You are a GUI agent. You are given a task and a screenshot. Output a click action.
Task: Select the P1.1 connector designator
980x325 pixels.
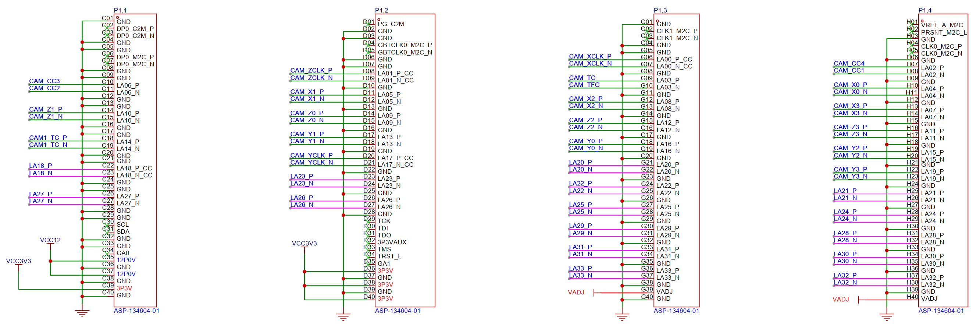[120, 10]
